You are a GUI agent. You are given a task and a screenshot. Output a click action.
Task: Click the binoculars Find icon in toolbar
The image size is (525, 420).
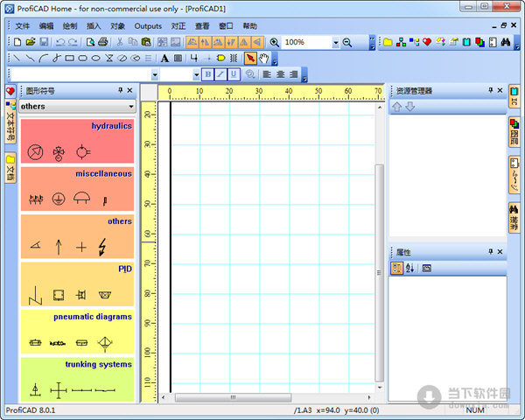click(x=506, y=42)
